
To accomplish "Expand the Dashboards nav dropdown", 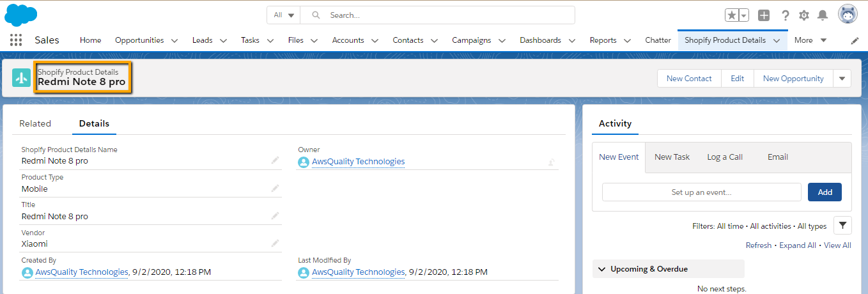I will tap(571, 40).
